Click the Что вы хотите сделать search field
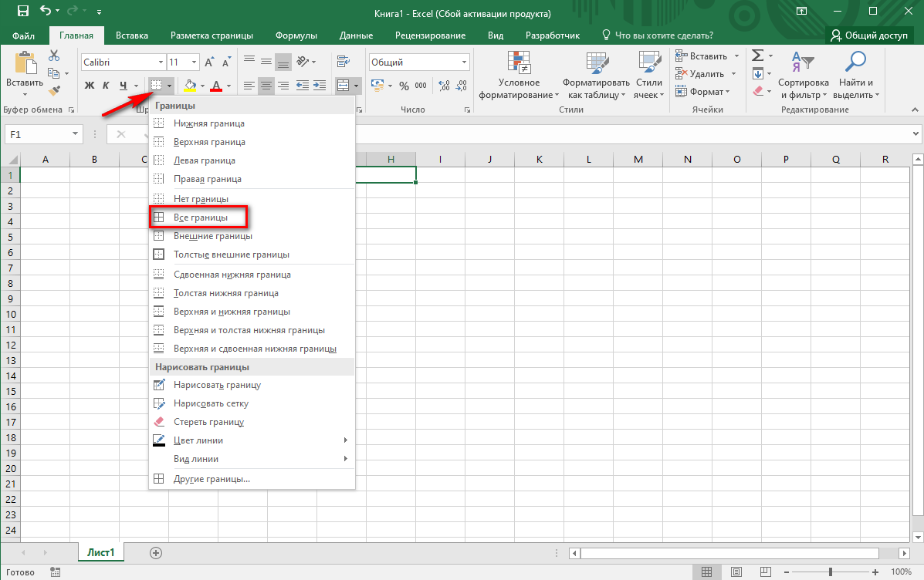The image size is (924, 580). coord(658,35)
